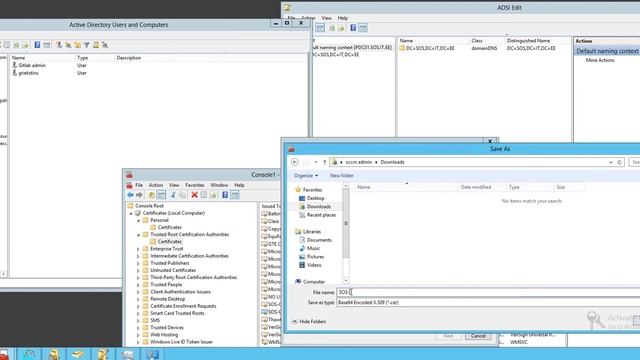Select DC=SOS,DC=IT,DC=EE row in ADSI Edit
This screenshot has width=640, height=360.
click(x=427, y=48)
